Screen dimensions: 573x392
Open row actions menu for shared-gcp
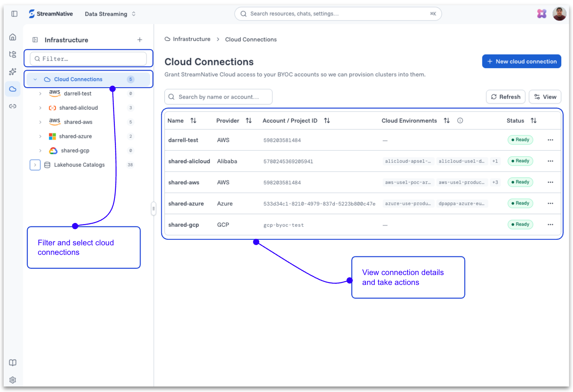pyautogui.click(x=550, y=225)
